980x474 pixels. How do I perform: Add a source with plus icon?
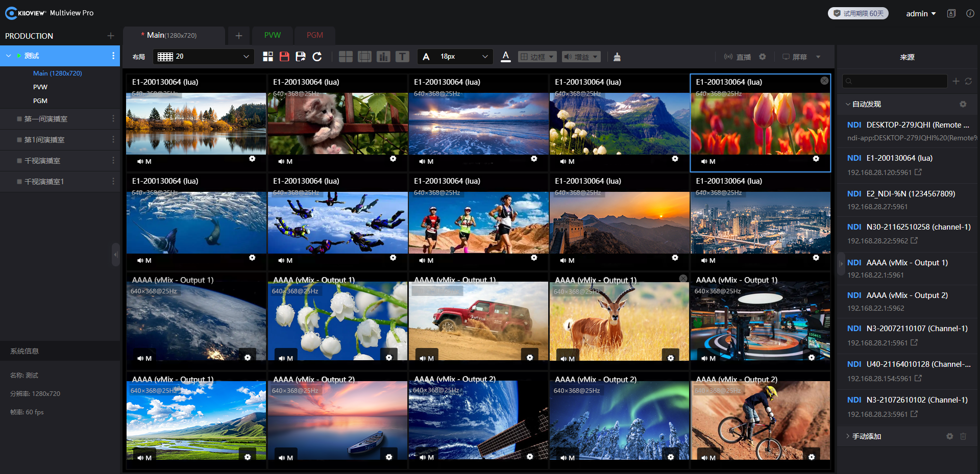click(956, 81)
